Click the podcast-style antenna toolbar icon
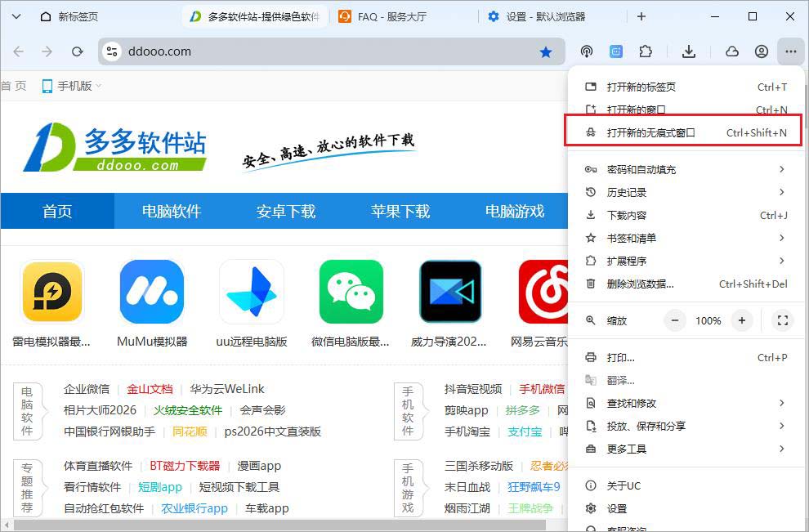809x532 pixels. tap(586, 51)
